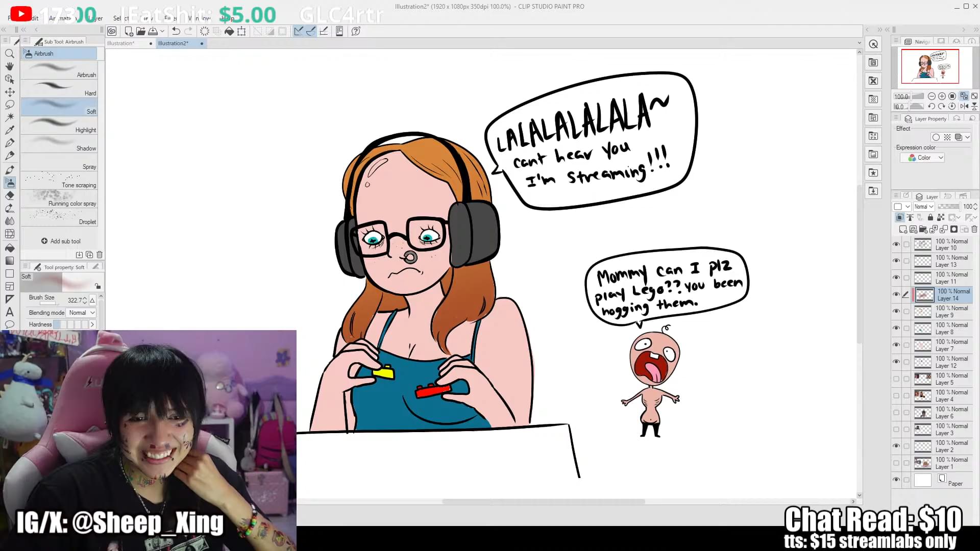Click the Lock Layer padlock icon
This screenshot has height=551, width=980.
(x=930, y=217)
